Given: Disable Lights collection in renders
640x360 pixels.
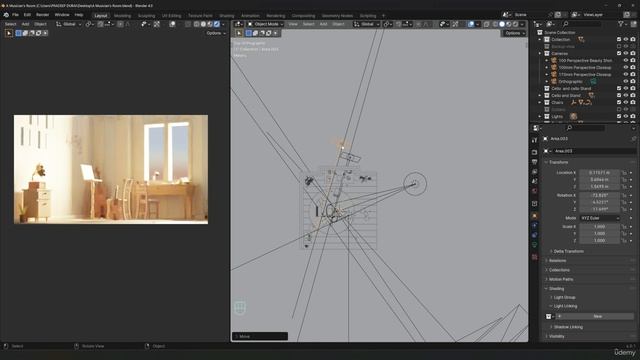Looking at the screenshot, I should tap(633, 116).
